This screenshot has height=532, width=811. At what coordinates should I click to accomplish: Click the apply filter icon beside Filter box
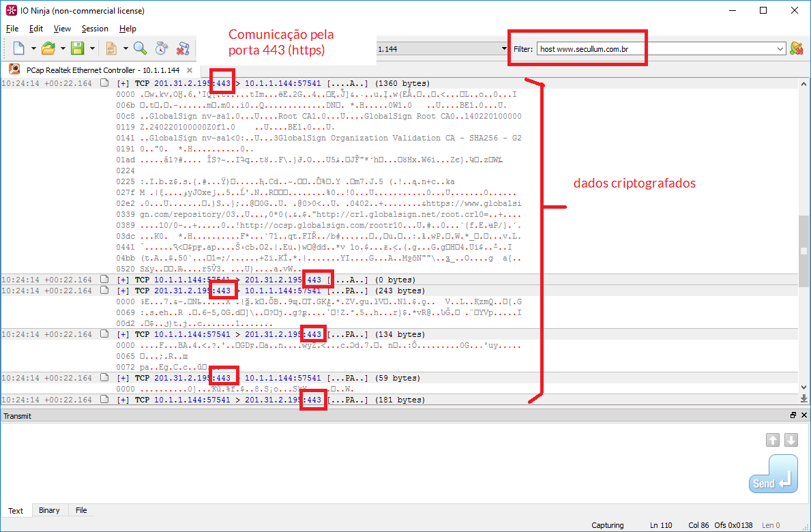tap(796, 48)
